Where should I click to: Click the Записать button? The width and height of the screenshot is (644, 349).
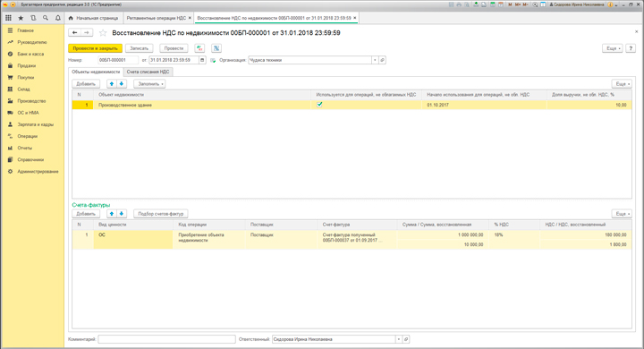coord(140,48)
